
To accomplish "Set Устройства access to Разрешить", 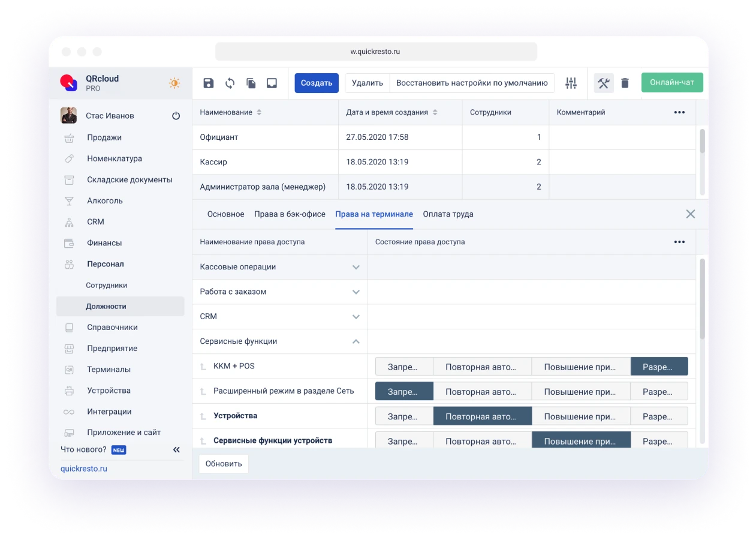I will coord(658,416).
